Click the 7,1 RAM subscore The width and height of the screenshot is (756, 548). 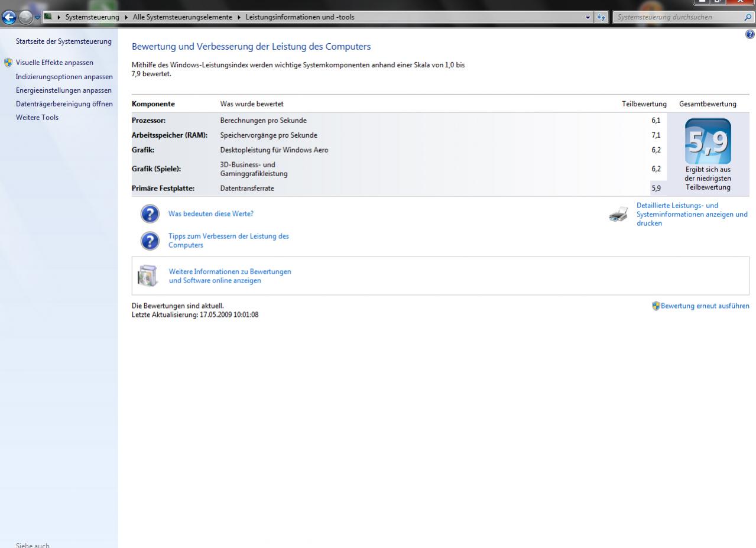point(656,135)
